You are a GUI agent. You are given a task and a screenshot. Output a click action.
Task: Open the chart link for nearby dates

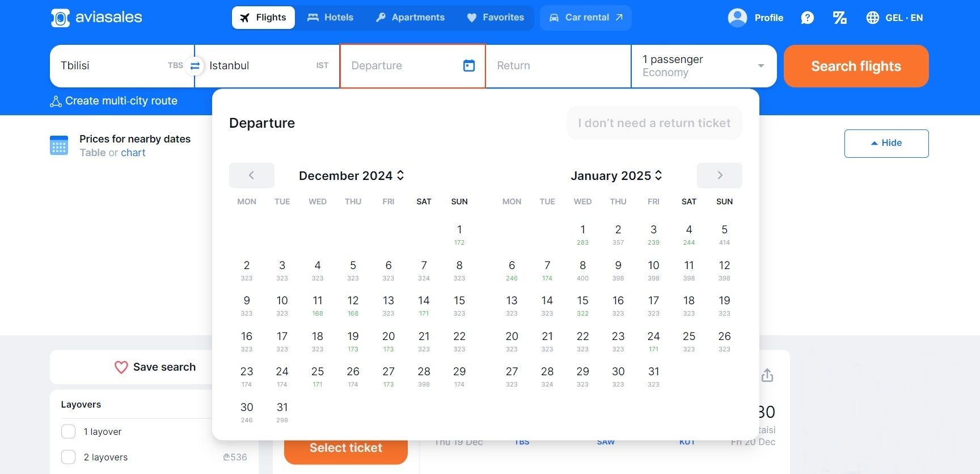133,153
